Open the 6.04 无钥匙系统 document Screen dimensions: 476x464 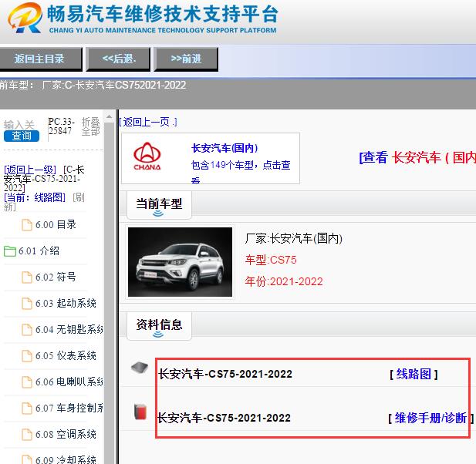pos(69,329)
